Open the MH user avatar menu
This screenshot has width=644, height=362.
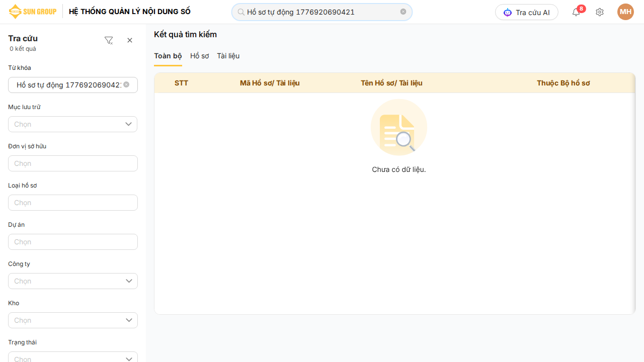click(x=625, y=12)
